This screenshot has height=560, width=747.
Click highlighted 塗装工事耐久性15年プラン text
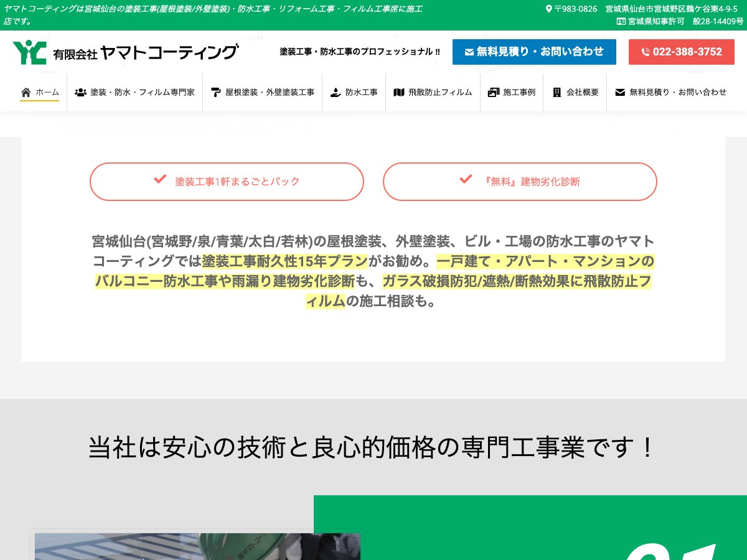(x=285, y=261)
